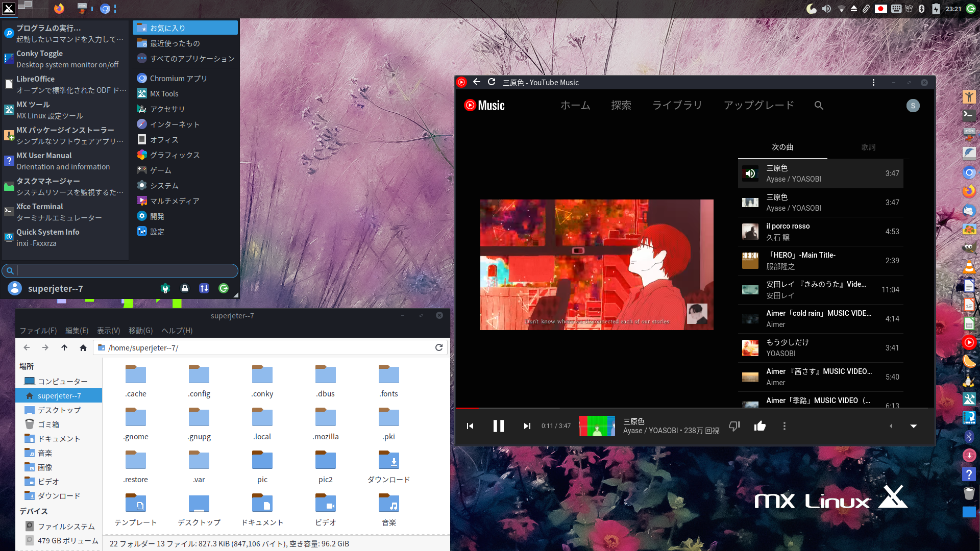Play もう少しだけ by YOASOBI
The width and height of the screenshot is (980, 551).
click(x=821, y=348)
